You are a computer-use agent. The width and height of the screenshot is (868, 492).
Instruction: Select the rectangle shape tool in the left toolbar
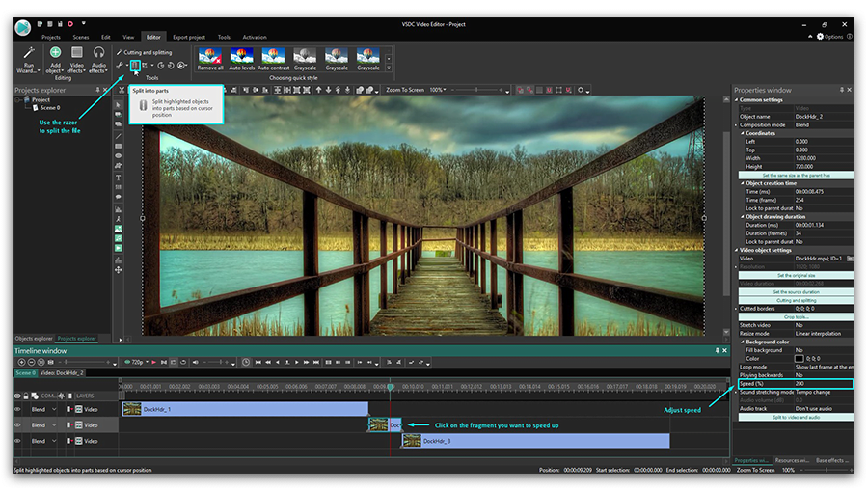[x=118, y=146]
